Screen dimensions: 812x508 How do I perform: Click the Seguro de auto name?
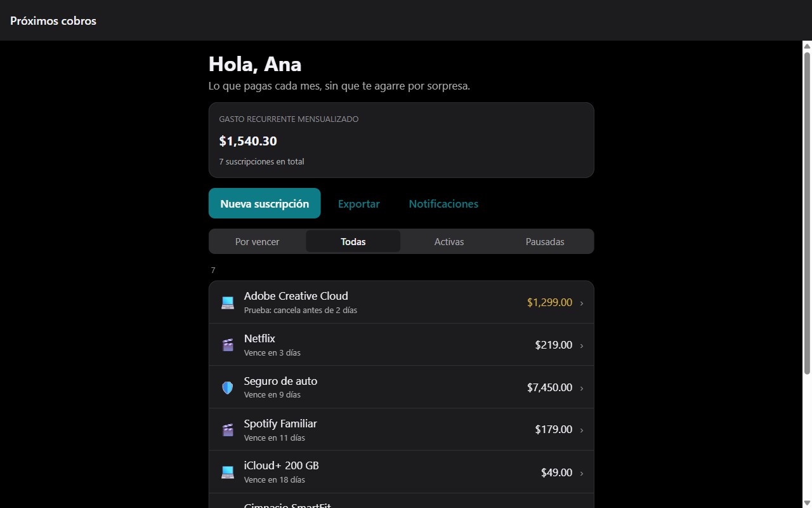[x=280, y=381]
